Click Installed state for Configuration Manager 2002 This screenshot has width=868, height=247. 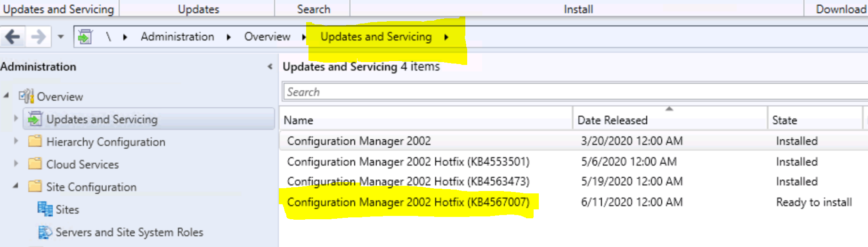click(797, 141)
